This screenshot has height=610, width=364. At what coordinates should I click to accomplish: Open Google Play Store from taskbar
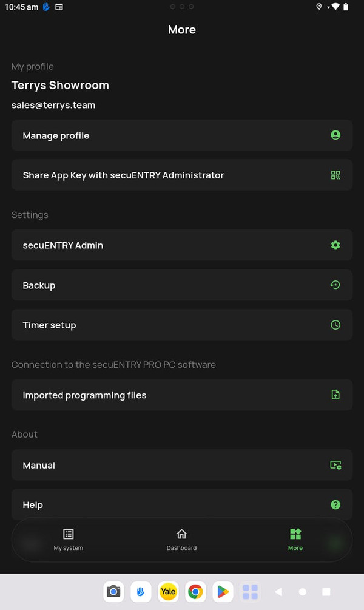point(223,592)
